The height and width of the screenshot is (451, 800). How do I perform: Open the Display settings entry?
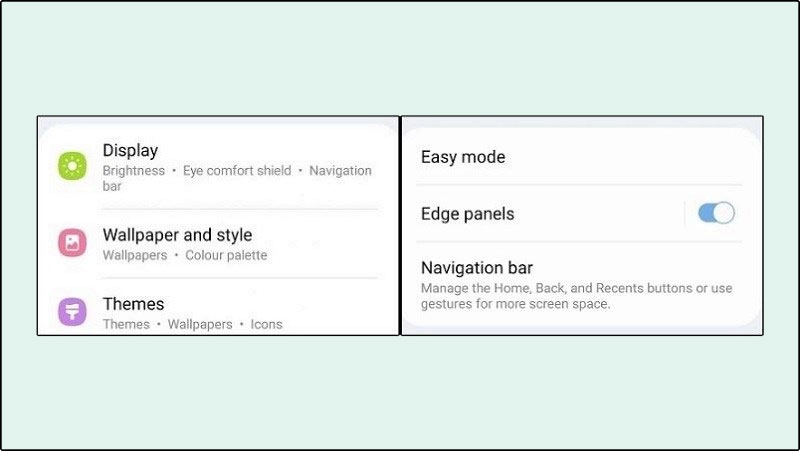[x=130, y=150]
